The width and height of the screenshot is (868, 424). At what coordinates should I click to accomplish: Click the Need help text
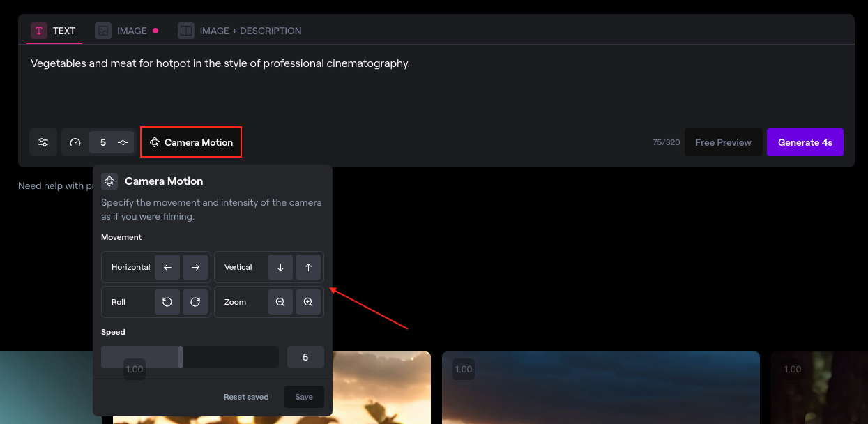[x=55, y=185]
